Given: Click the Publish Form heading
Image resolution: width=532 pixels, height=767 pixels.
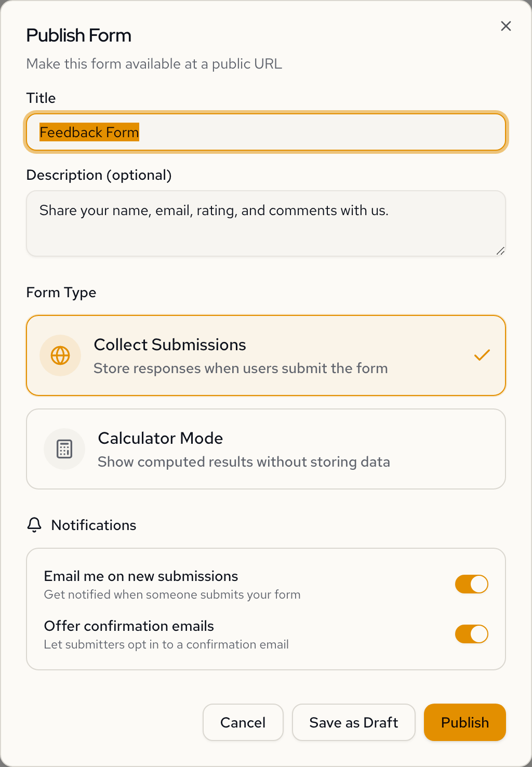Looking at the screenshot, I should [79, 35].
